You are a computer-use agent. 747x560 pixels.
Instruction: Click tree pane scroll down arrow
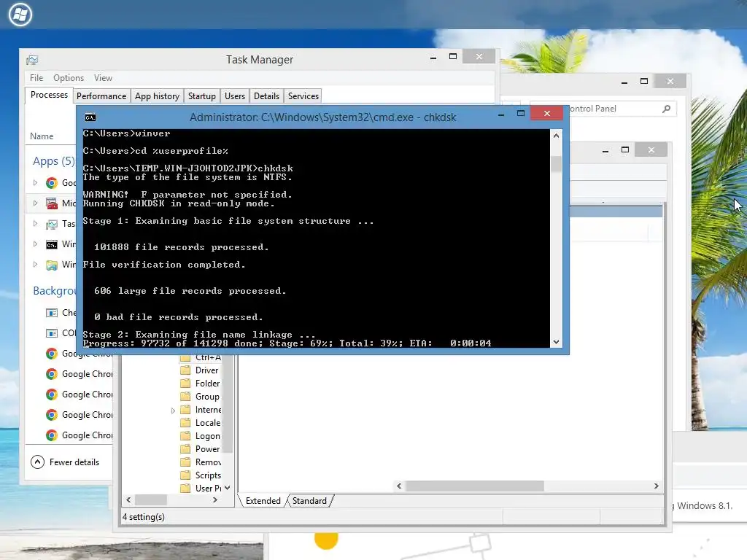228,488
